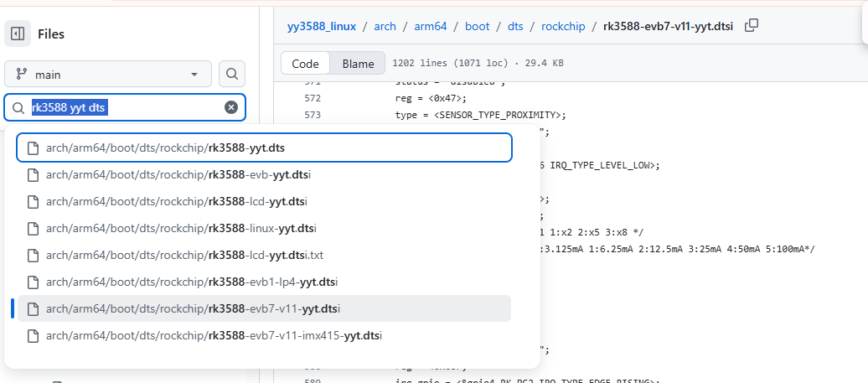Navigate to arch breadcrumb folder

point(385,26)
